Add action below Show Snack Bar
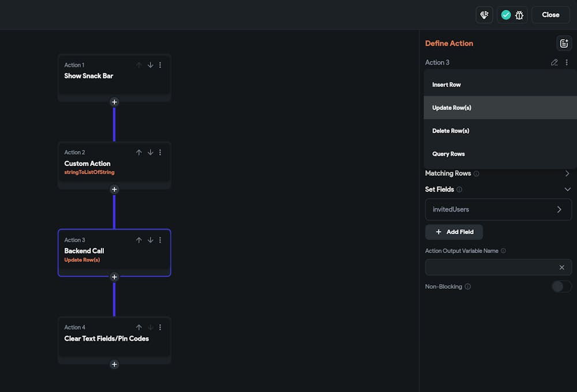Viewport: 577px width, 392px height. click(x=114, y=102)
